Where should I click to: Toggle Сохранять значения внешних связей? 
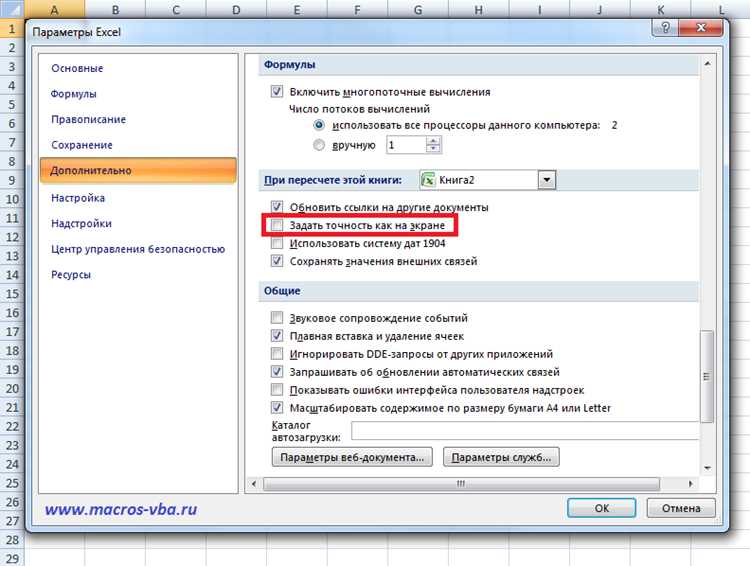tap(276, 261)
